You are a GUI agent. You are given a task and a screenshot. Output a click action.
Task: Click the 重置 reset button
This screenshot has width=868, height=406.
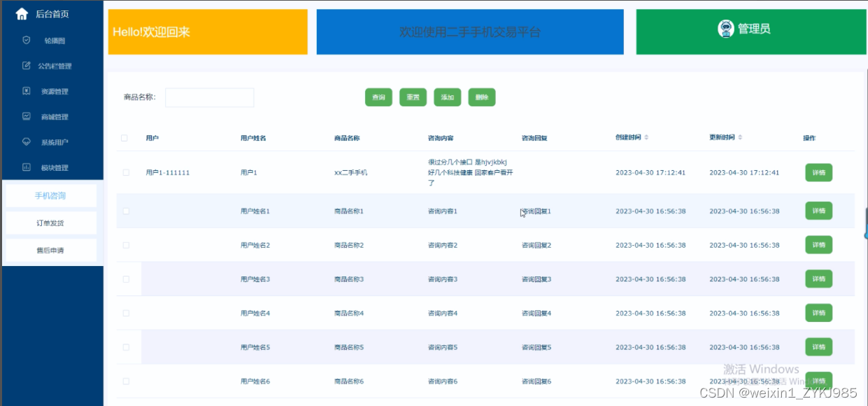(413, 97)
